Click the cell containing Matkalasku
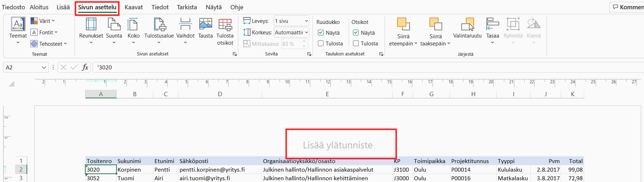The height and width of the screenshot is (182, 644). [513, 178]
